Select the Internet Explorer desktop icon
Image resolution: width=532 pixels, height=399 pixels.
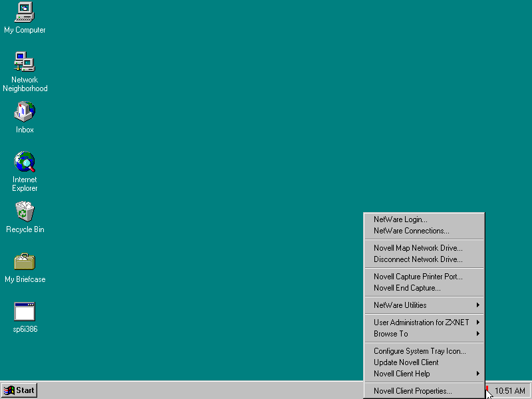coord(25,172)
